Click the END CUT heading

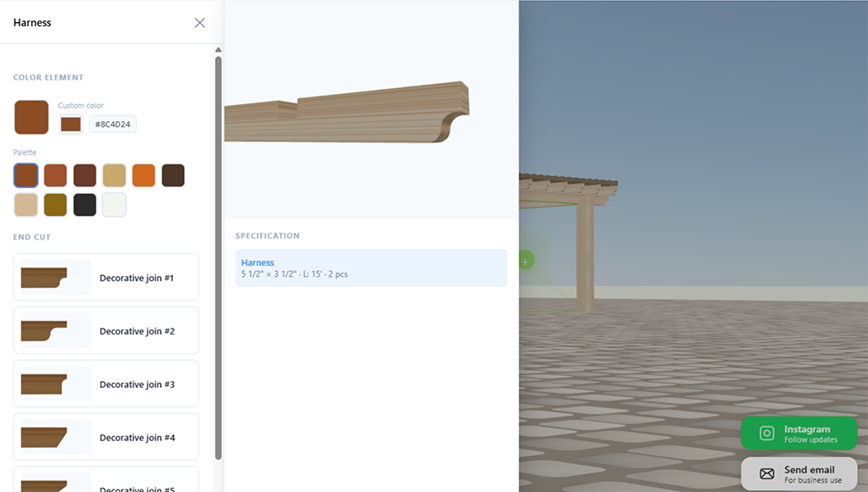pyautogui.click(x=32, y=237)
